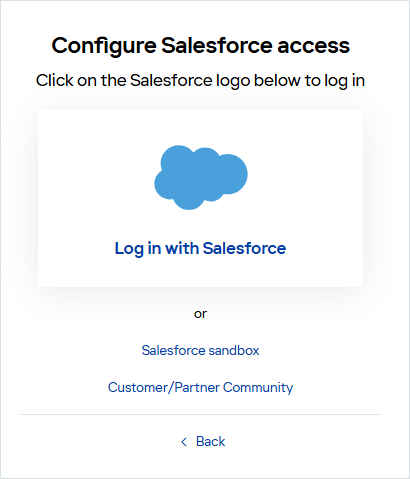
Task: Click the left chevron beside Back
Action: click(184, 442)
